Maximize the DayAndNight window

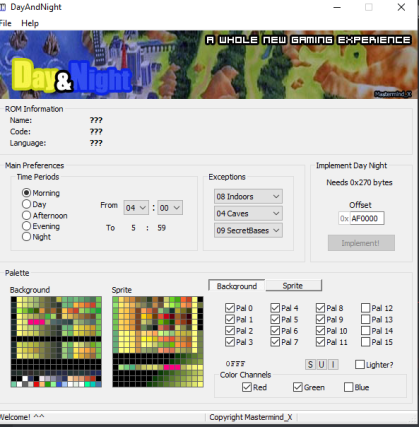click(369, 7)
